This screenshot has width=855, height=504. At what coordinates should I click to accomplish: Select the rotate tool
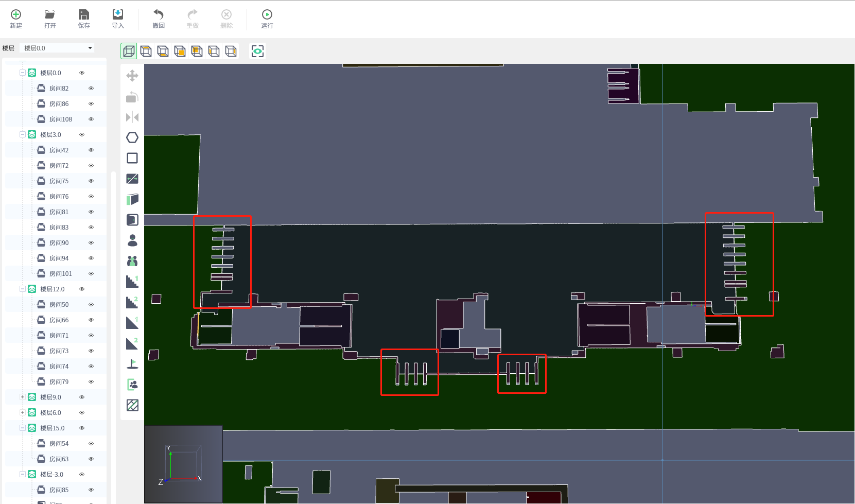(x=132, y=96)
